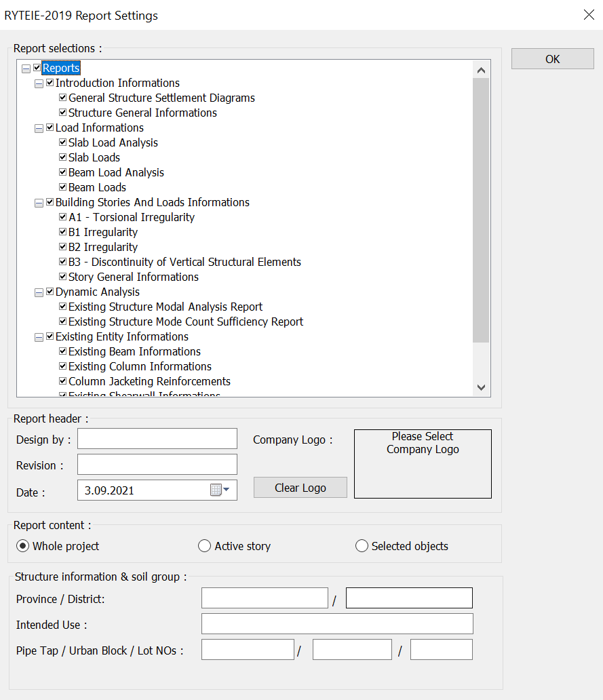603x700 pixels.
Task: Click the Design by text field
Action: click(x=157, y=439)
